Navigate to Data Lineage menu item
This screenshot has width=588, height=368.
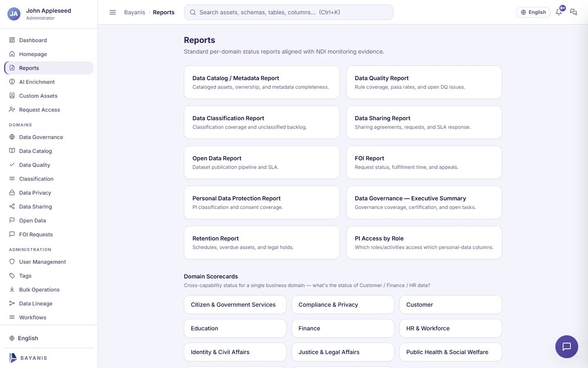(x=49, y=303)
